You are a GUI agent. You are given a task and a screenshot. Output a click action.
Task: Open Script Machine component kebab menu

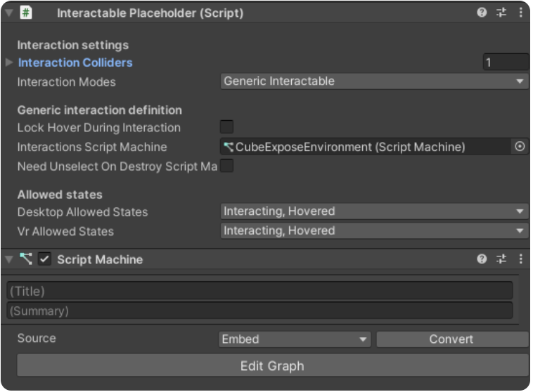[x=520, y=259]
